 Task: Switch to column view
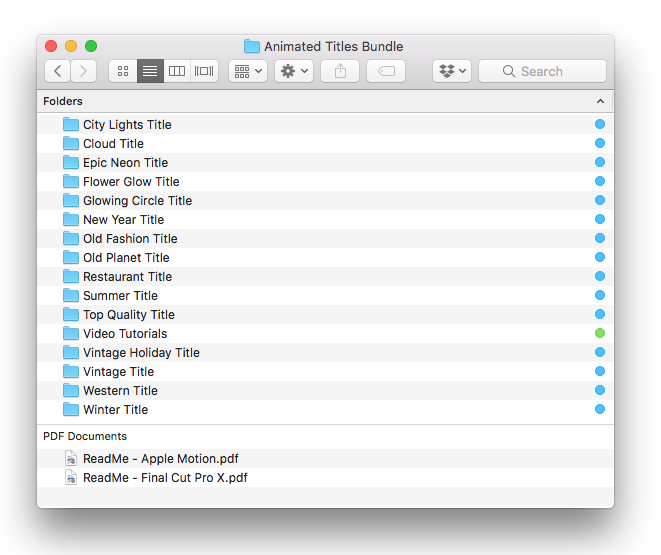(177, 71)
